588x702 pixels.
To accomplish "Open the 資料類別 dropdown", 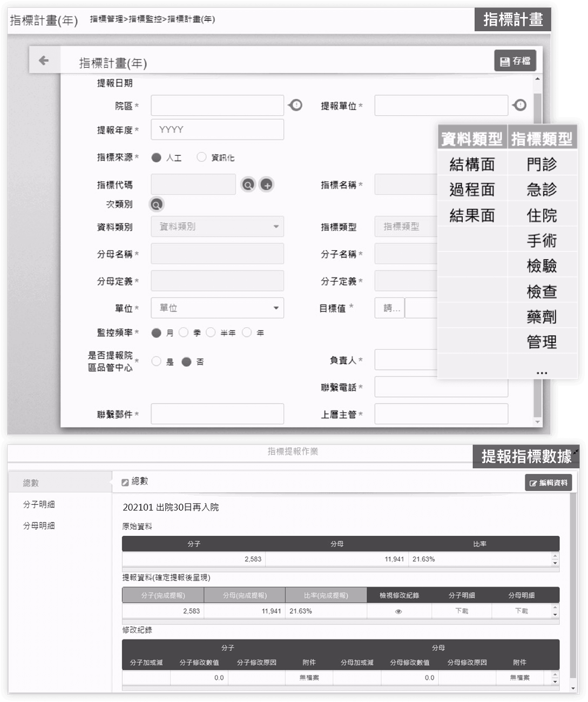I will click(217, 227).
